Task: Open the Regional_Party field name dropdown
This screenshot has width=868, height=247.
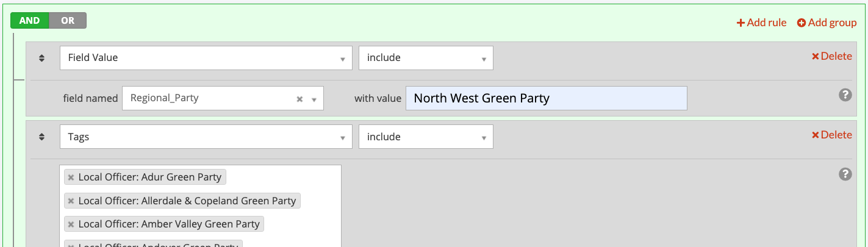Action: pos(223,98)
